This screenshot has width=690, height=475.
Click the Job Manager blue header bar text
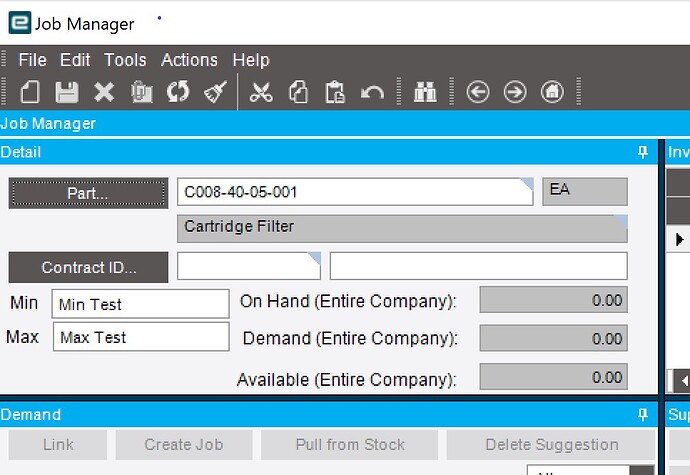(x=48, y=124)
